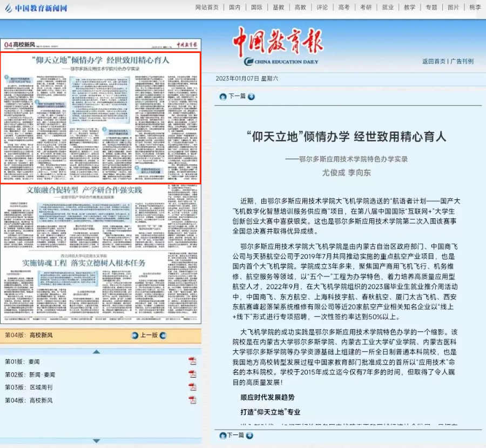Click the 中国教育新闻网 site logo

click(36, 8)
